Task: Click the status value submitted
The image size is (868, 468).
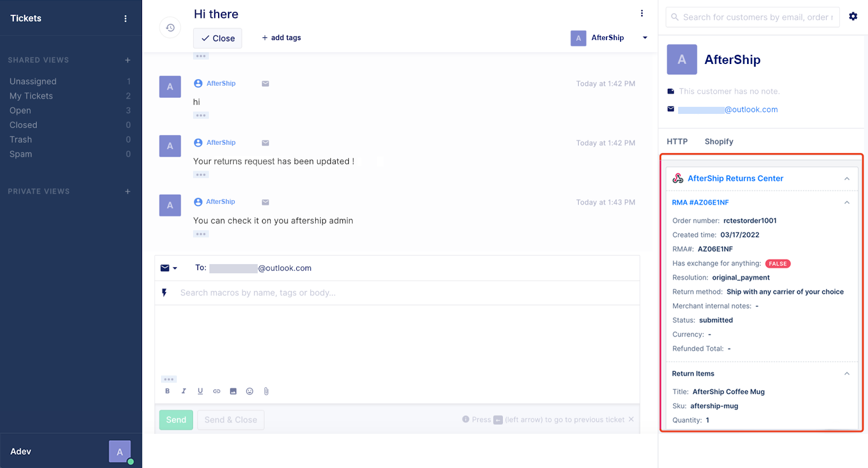Action: pyautogui.click(x=716, y=320)
